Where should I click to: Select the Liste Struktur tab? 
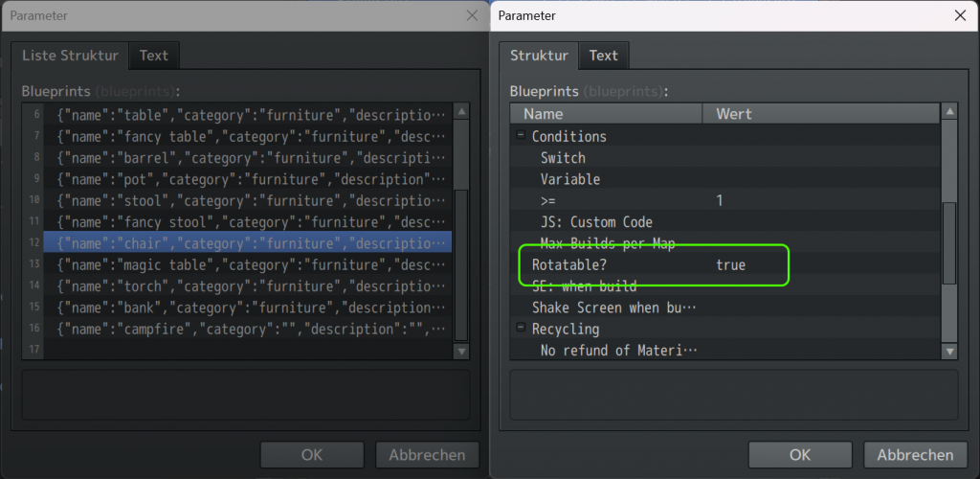coord(70,56)
